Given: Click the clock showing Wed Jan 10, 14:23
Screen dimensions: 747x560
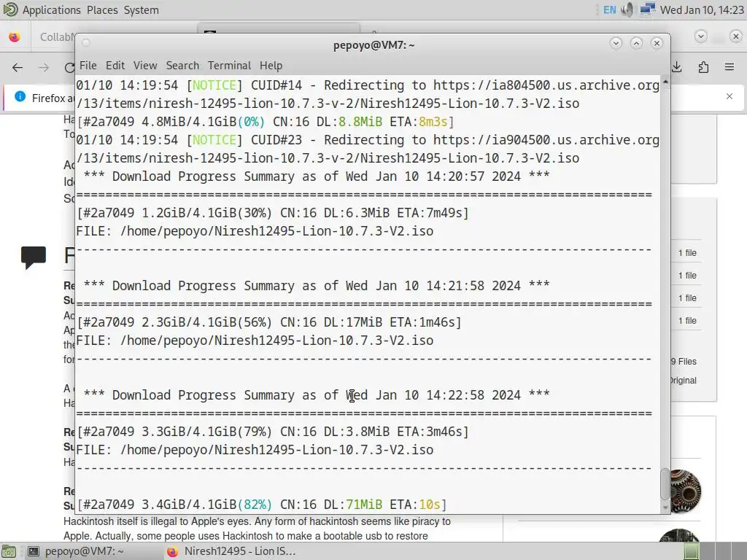Looking at the screenshot, I should (701, 10).
